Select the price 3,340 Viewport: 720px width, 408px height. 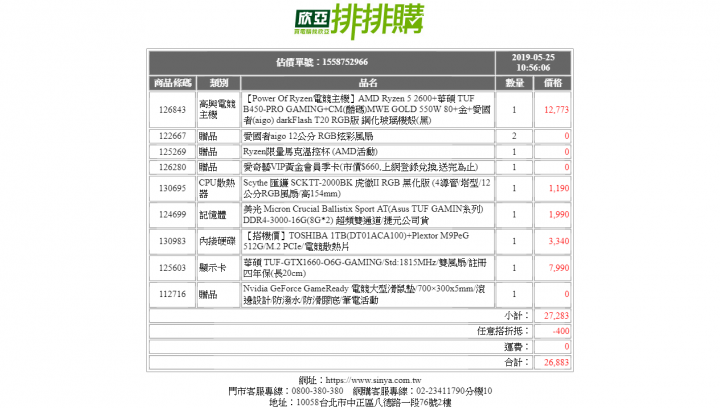559,241
